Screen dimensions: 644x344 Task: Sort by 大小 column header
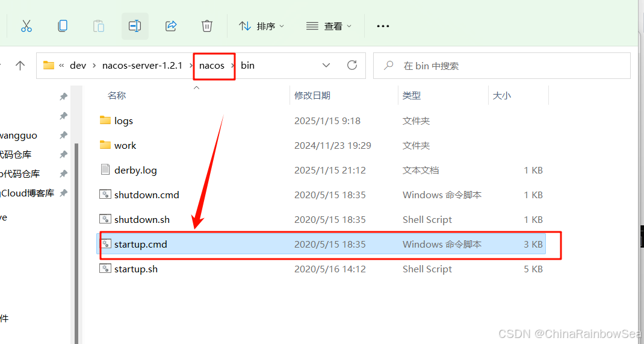click(502, 95)
